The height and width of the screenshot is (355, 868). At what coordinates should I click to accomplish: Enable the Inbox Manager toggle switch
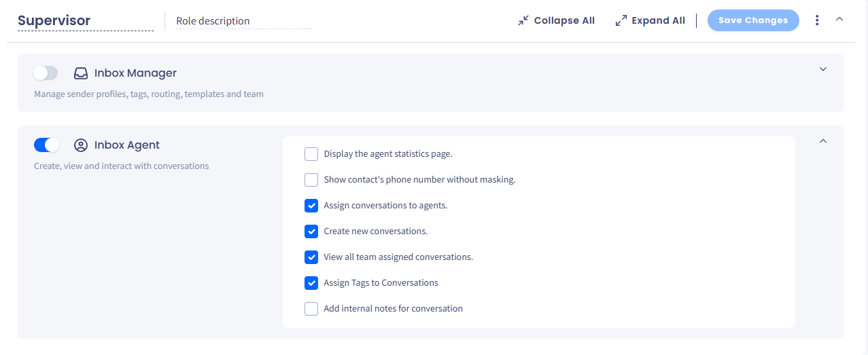(x=46, y=73)
